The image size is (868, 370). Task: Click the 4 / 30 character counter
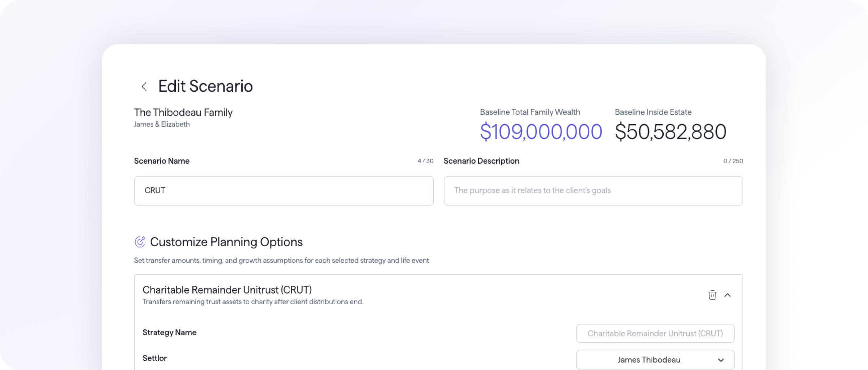click(x=425, y=161)
